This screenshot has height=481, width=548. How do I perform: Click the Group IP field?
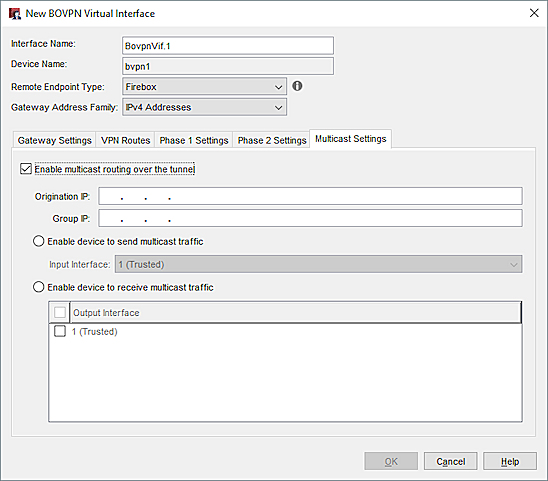310,218
